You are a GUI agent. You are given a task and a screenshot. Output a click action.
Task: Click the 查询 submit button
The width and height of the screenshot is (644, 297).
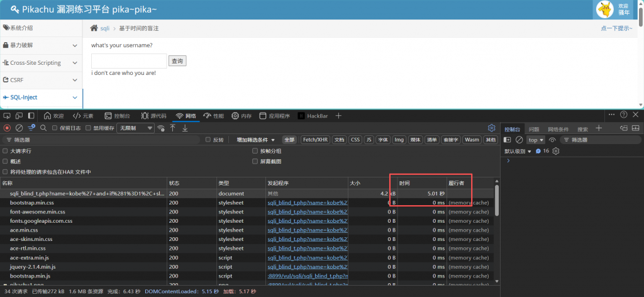coord(177,61)
